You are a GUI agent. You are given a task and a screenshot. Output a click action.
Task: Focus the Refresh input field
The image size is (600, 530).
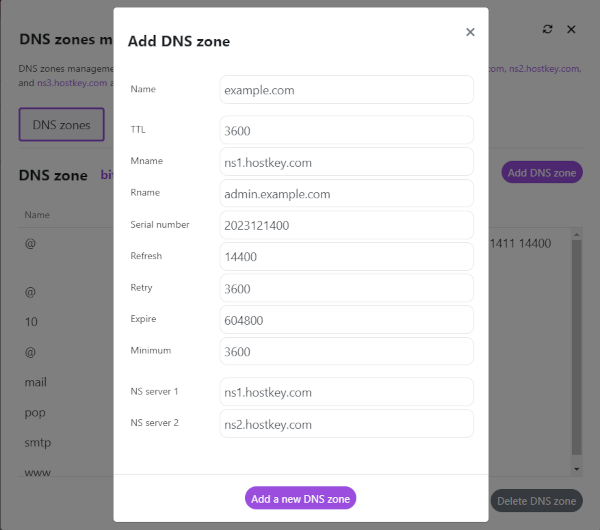pos(346,257)
